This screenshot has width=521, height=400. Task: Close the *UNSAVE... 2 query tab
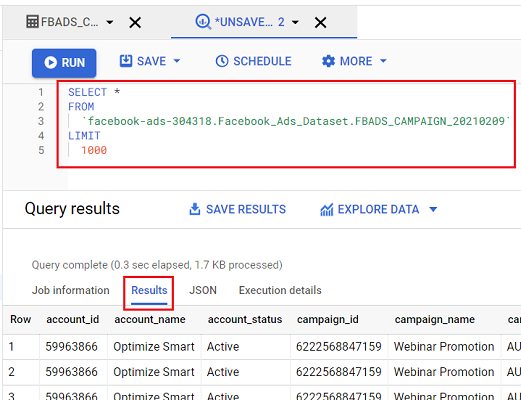pyautogui.click(x=320, y=23)
